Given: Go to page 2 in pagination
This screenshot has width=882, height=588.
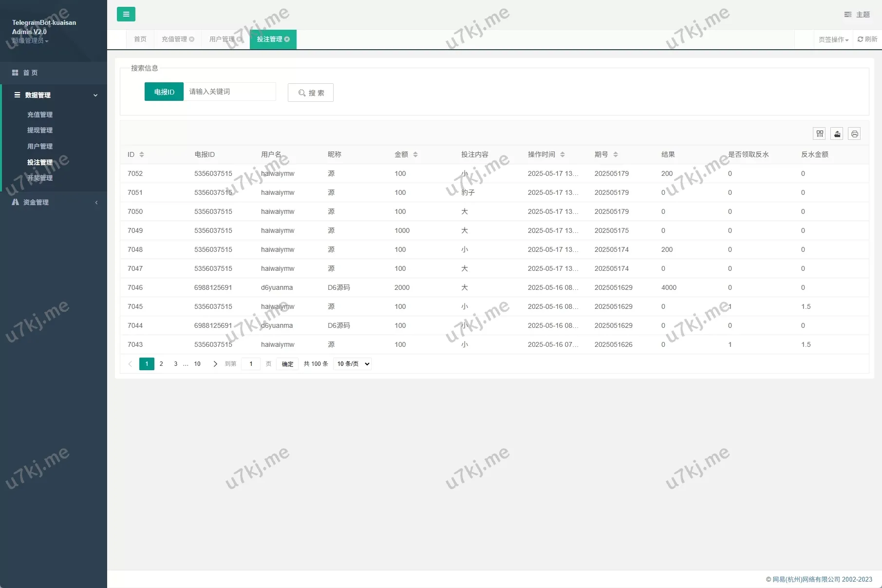Looking at the screenshot, I should point(161,364).
